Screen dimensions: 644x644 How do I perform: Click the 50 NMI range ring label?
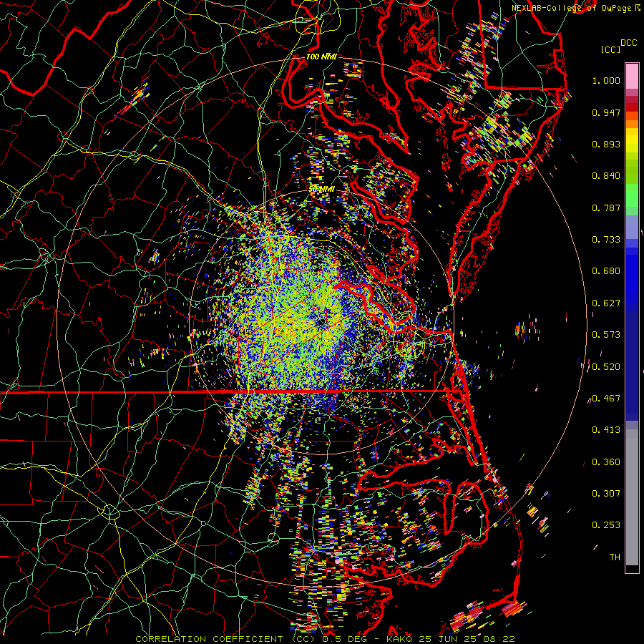coord(321,190)
